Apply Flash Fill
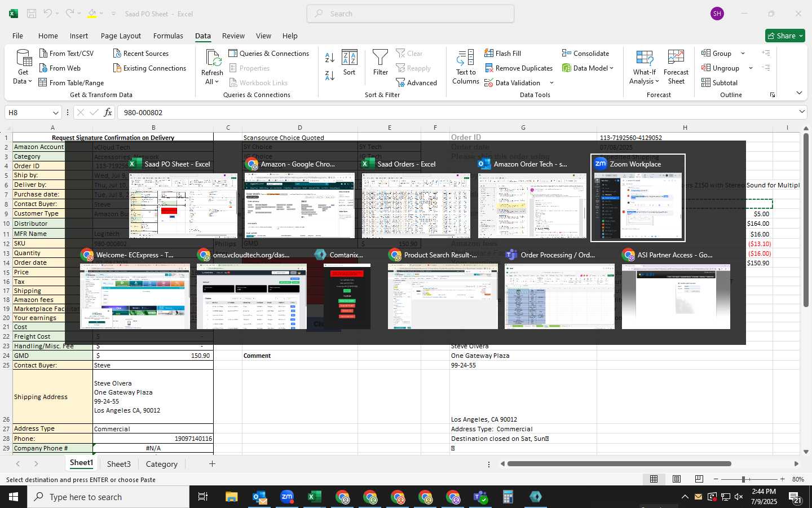The width and height of the screenshot is (812, 508). pyautogui.click(x=502, y=53)
